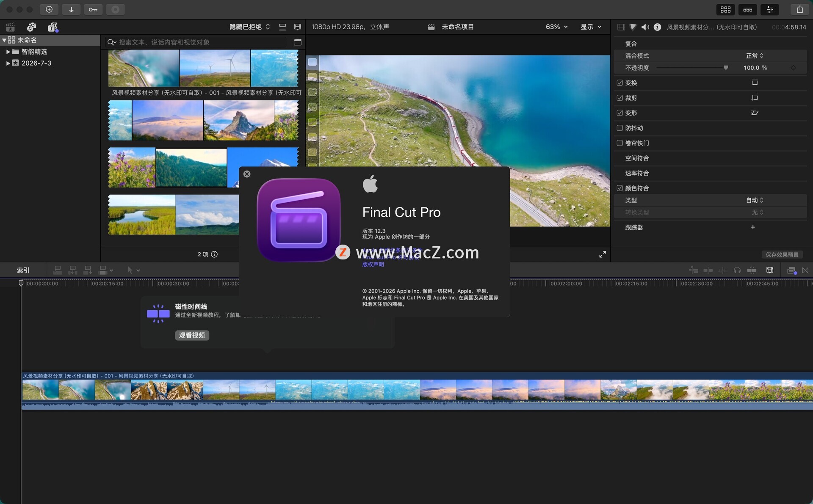This screenshot has height=504, width=813.
Task: Open the color inspector triangle tab
Action: [x=633, y=27]
